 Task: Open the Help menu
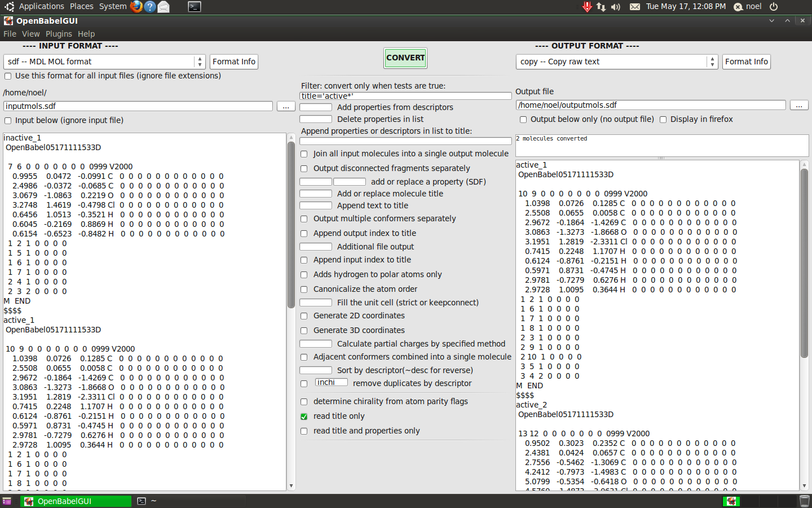[x=86, y=34]
